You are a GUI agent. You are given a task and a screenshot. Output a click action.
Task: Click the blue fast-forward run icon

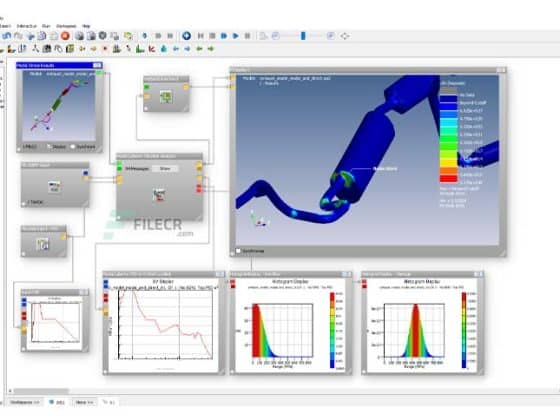click(224, 36)
